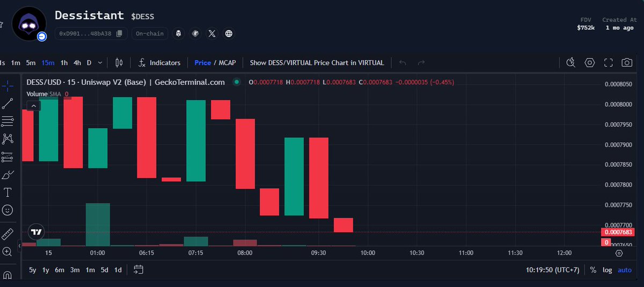644x287 pixels.
Task: Select the trend line drawing tool
Action: [x=8, y=104]
